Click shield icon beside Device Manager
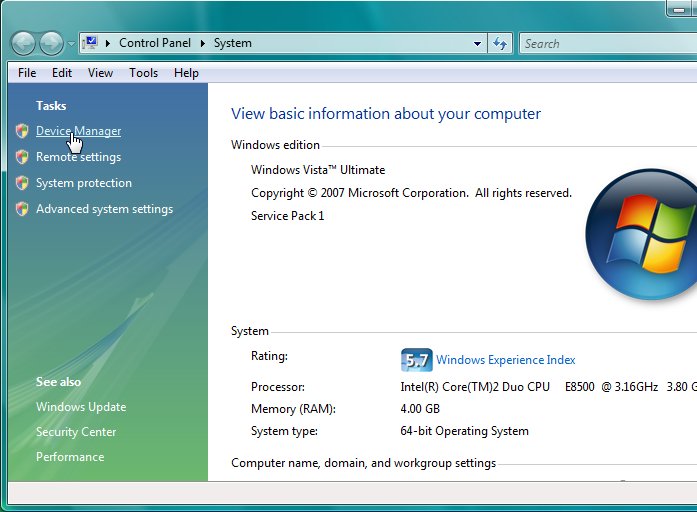 (x=22, y=131)
